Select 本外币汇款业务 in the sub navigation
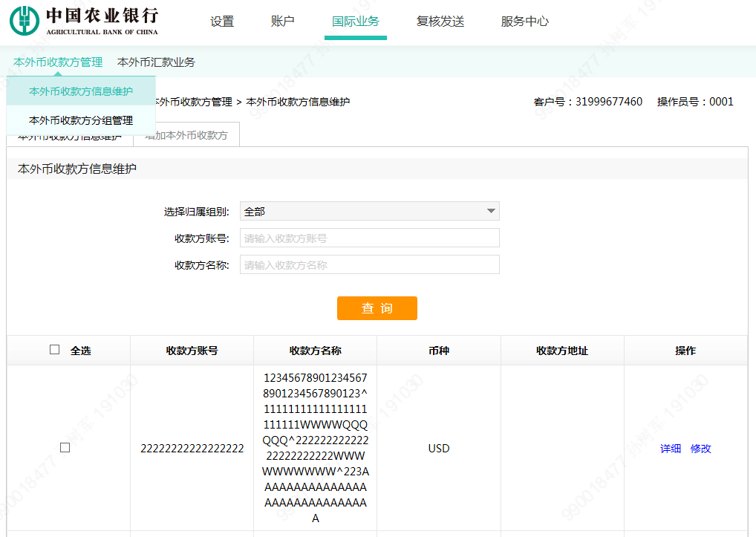This screenshot has height=537, width=756. coord(157,62)
